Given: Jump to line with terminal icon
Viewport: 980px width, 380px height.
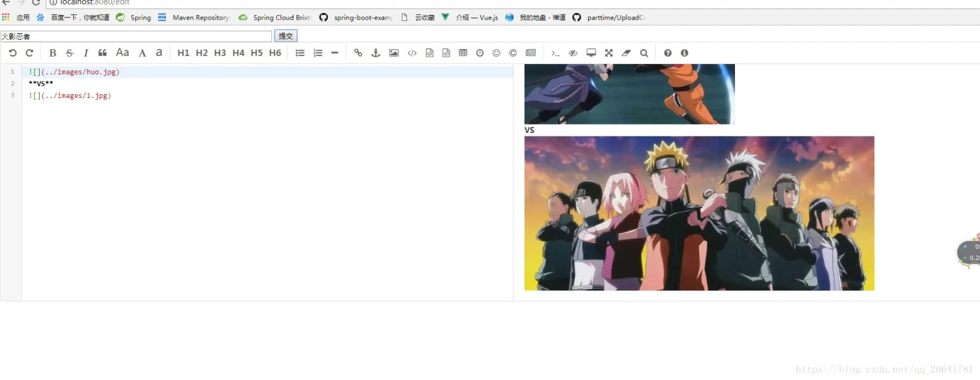Looking at the screenshot, I should (555, 53).
